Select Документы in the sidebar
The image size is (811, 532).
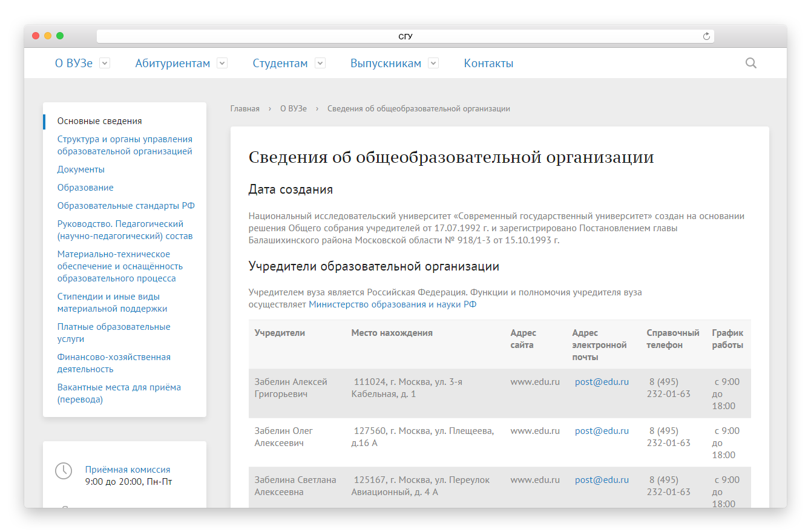(81, 169)
